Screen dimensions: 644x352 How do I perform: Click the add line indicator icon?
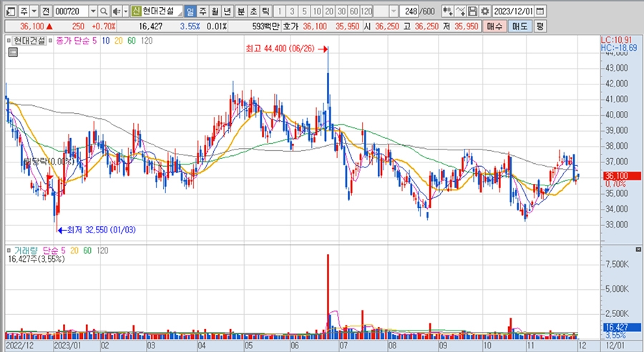(460, 11)
